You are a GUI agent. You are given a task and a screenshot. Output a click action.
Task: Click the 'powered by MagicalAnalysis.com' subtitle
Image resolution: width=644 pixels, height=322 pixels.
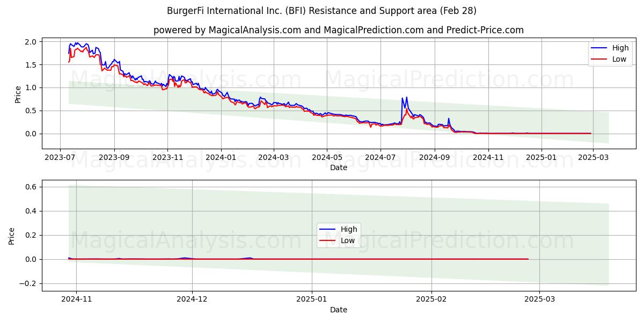point(338,30)
